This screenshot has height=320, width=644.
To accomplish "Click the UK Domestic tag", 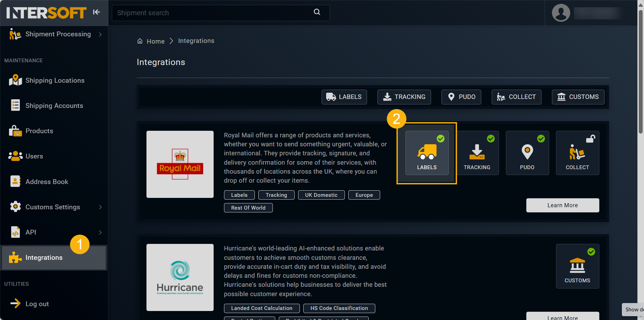I will click(321, 195).
